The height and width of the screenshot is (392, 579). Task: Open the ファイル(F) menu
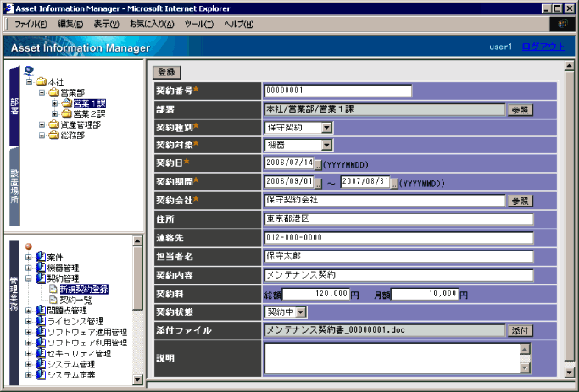[x=30, y=24]
